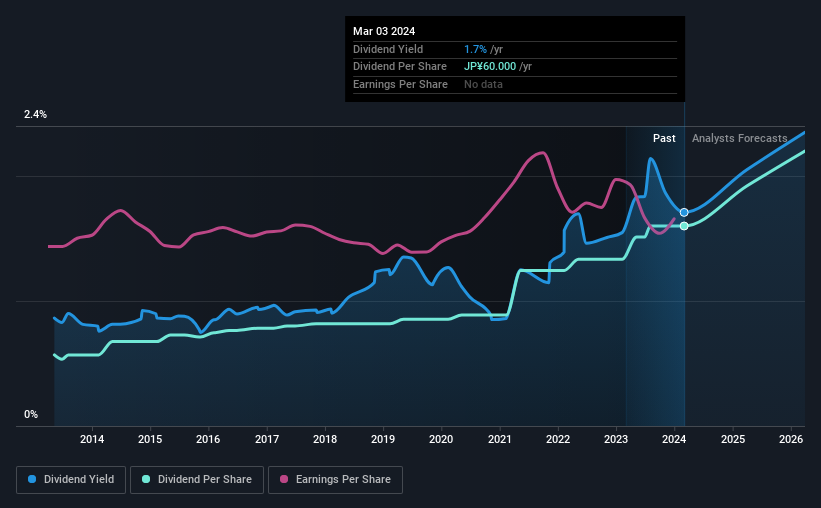Click the 2020 x-axis label
This screenshot has width=821, height=508.
[441, 439]
